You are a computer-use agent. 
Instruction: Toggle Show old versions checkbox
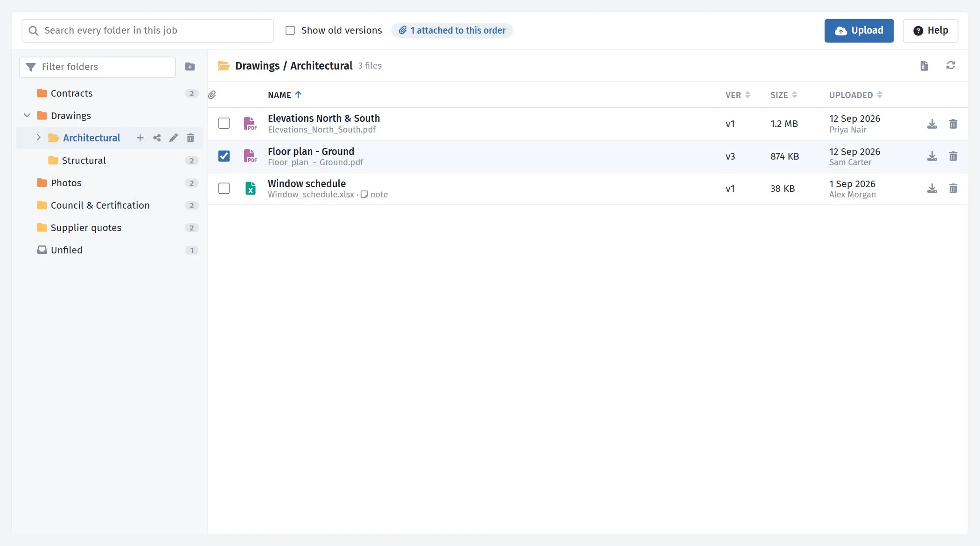point(290,30)
